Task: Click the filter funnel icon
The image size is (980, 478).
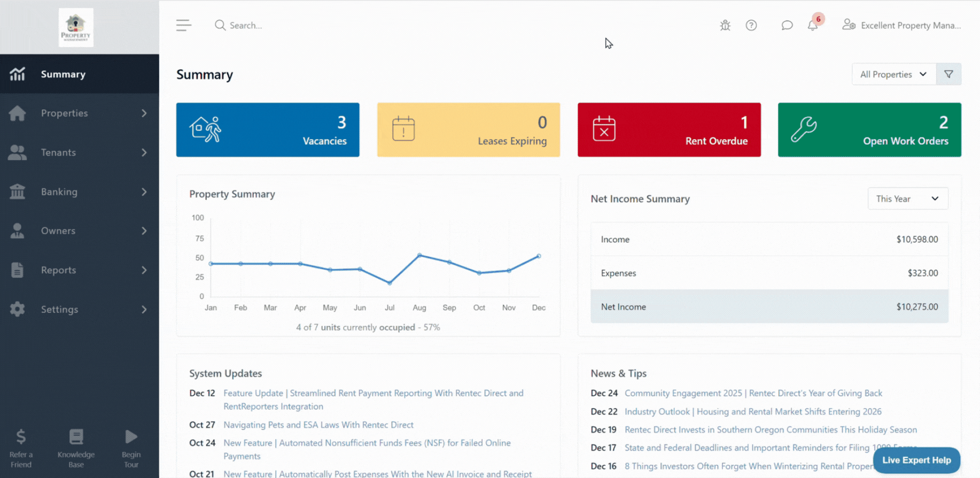Action: coord(948,74)
